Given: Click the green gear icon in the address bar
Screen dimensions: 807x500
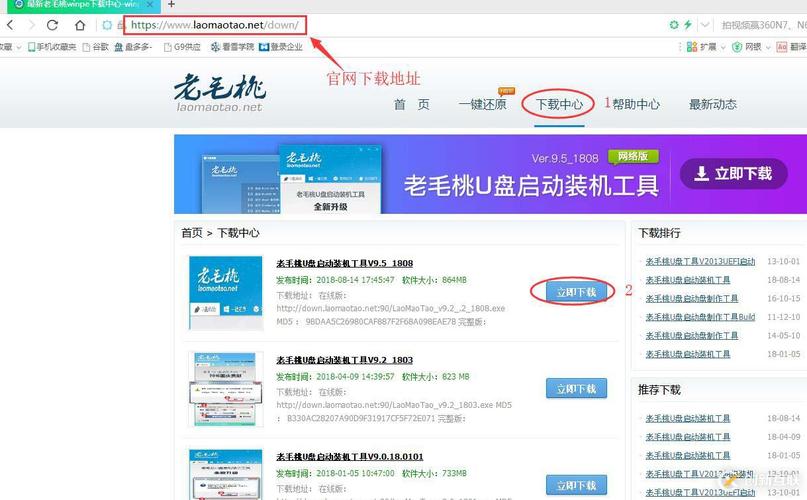Looking at the screenshot, I should pos(674,24).
